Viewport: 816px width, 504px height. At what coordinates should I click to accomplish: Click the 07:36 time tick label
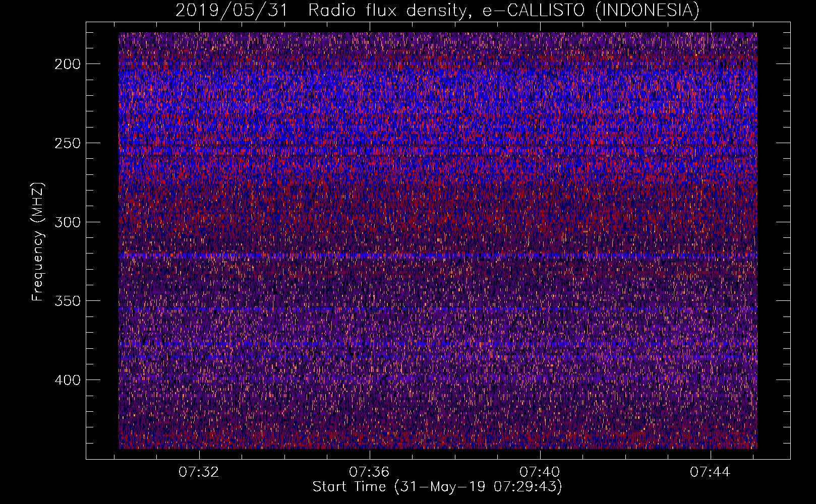(x=370, y=472)
